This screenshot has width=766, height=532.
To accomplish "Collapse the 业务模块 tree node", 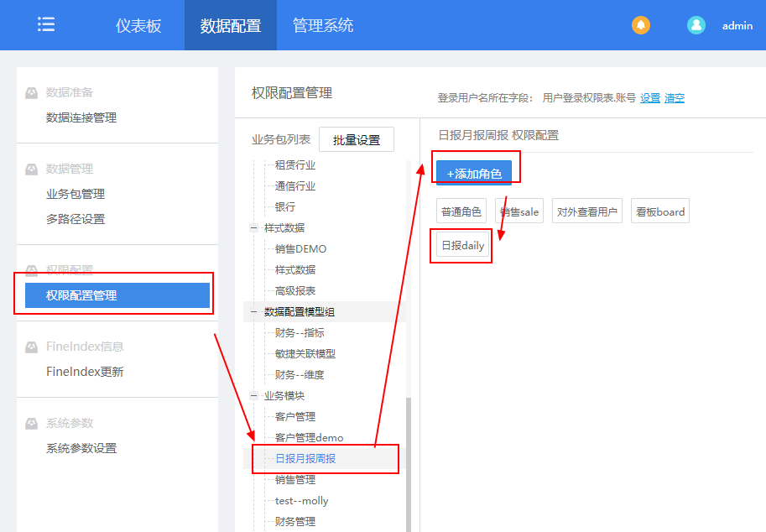I will click(x=253, y=395).
